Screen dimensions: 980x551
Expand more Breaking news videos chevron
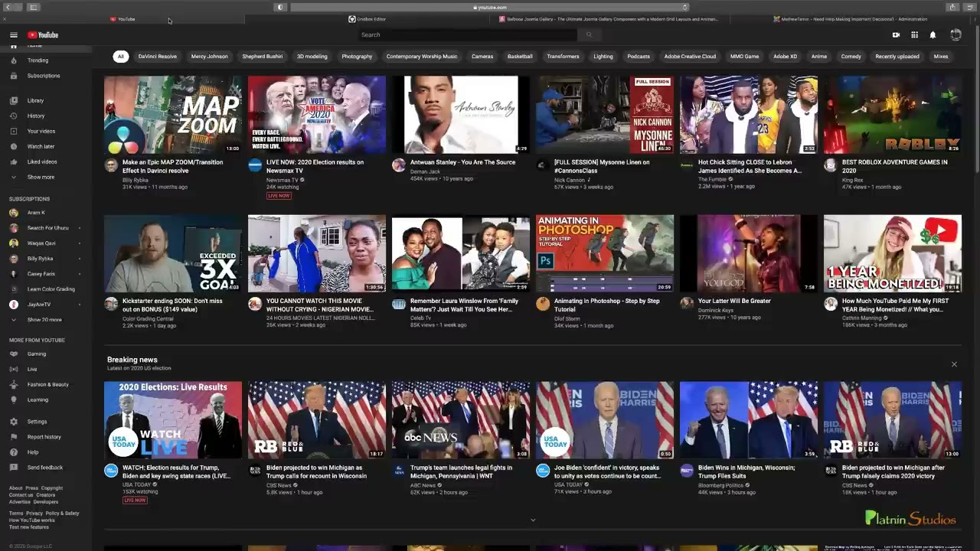pos(533,520)
